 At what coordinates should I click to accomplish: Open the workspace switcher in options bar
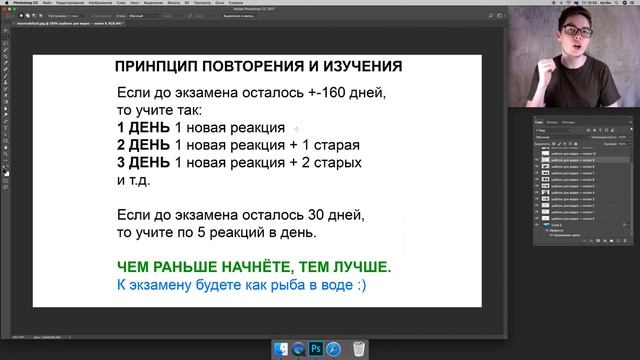pyautogui.click(x=500, y=16)
